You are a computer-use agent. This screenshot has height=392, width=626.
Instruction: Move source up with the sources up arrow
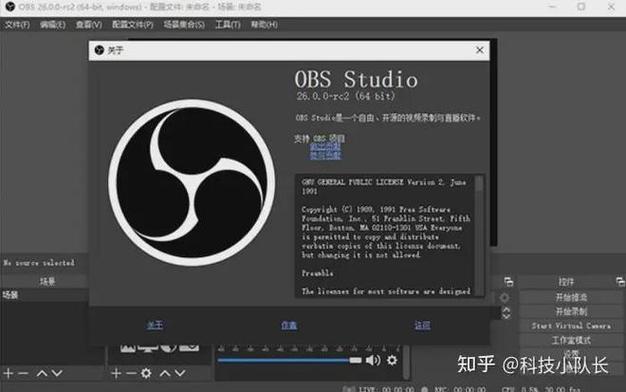tap(165, 374)
